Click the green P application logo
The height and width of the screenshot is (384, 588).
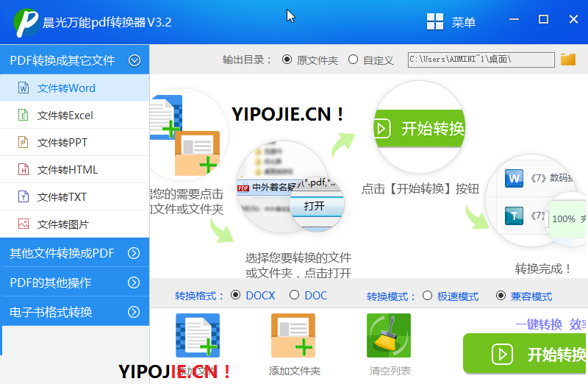[x=26, y=22]
